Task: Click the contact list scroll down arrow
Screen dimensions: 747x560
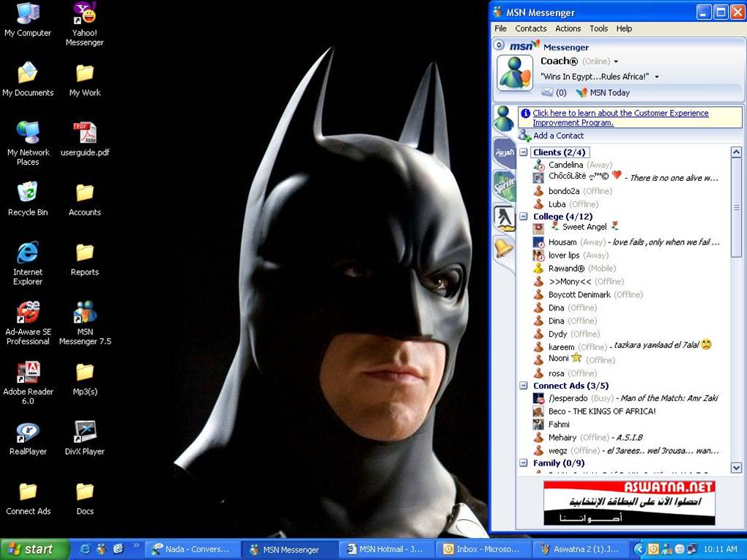Action: point(736,467)
